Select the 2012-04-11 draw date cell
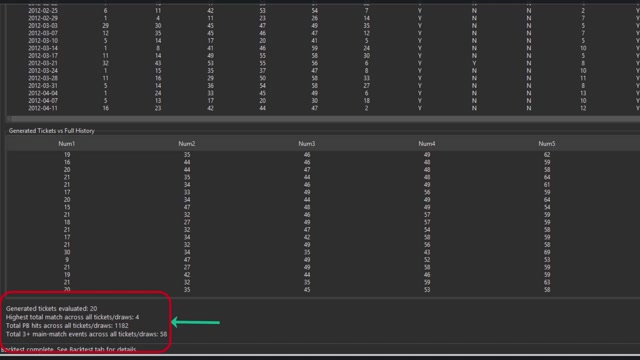 click(x=43, y=108)
